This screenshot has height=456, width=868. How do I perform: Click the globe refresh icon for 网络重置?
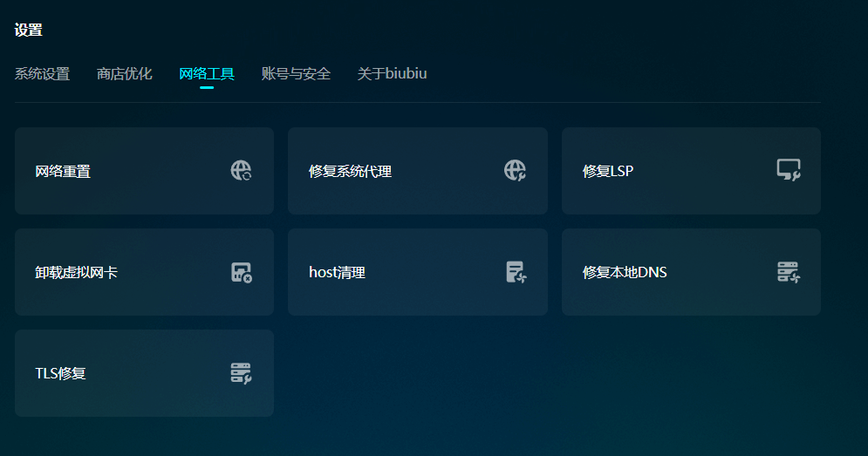(242, 171)
